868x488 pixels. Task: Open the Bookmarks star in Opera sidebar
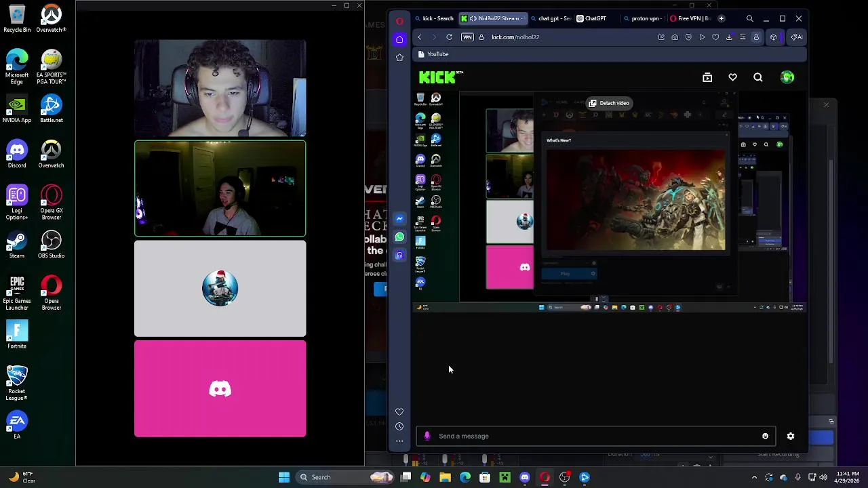point(399,57)
